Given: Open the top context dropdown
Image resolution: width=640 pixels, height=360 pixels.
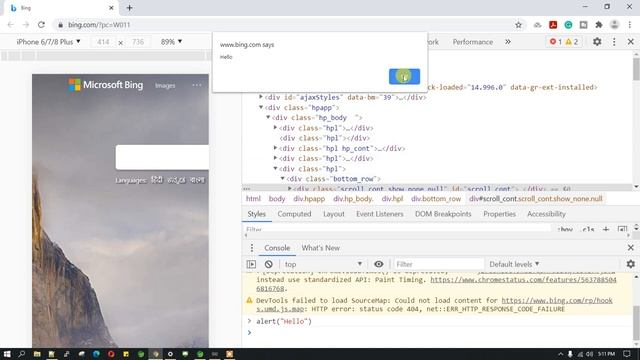Looking at the screenshot, I should (323, 264).
